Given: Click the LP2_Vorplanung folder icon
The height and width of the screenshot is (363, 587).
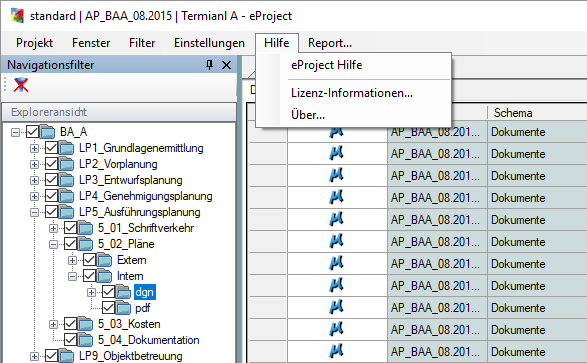Looking at the screenshot, I should point(66,164).
